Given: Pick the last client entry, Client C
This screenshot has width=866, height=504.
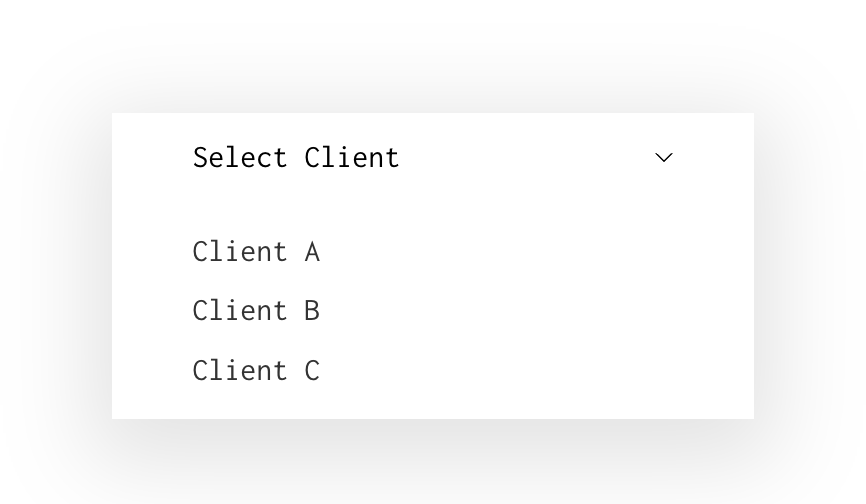Looking at the screenshot, I should [256, 371].
